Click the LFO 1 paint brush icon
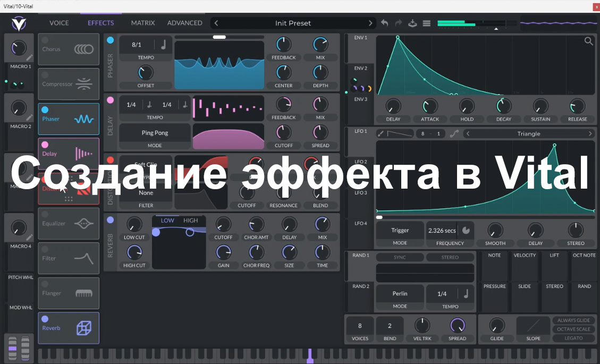 point(381,133)
